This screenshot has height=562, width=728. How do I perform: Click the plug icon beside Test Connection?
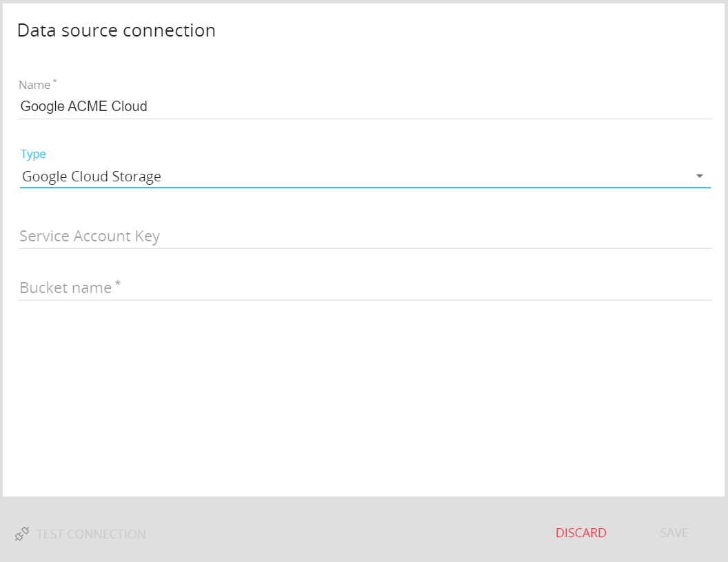pyautogui.click(x=22, y=534)
